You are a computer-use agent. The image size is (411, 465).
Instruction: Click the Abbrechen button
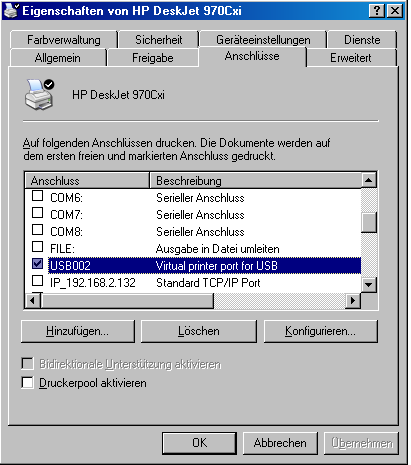280,443
